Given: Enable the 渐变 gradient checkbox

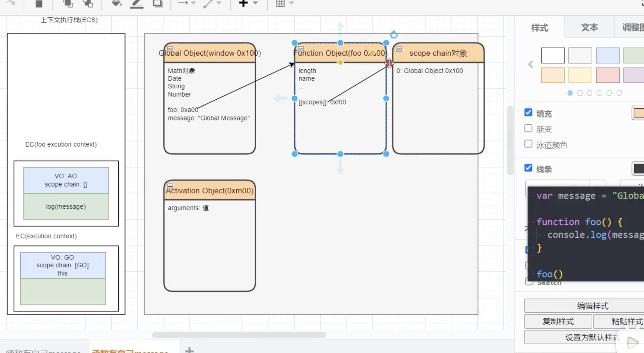Looking at the screenshot, I should 528,128.
